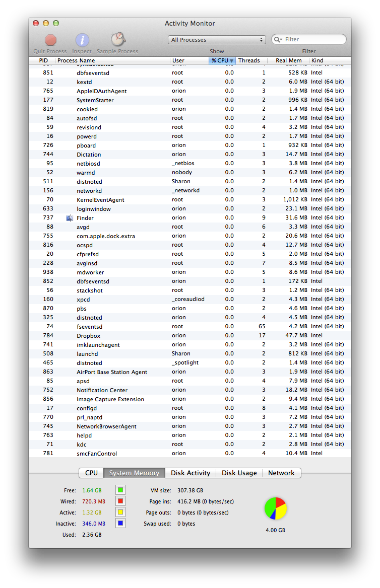This screenshot has height=588, width=380.
Task: Click the magnifier icon in Filter field
Action: (278, 39)
